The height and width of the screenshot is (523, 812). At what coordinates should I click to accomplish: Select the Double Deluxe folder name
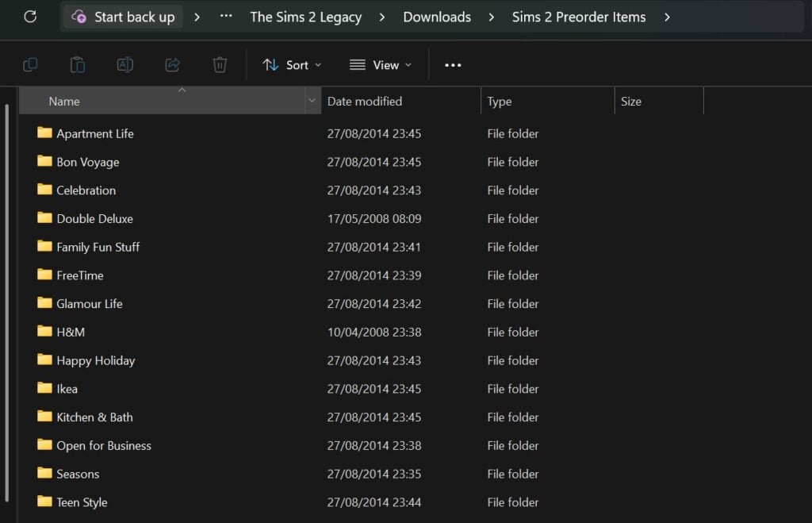tap(95, 219)
